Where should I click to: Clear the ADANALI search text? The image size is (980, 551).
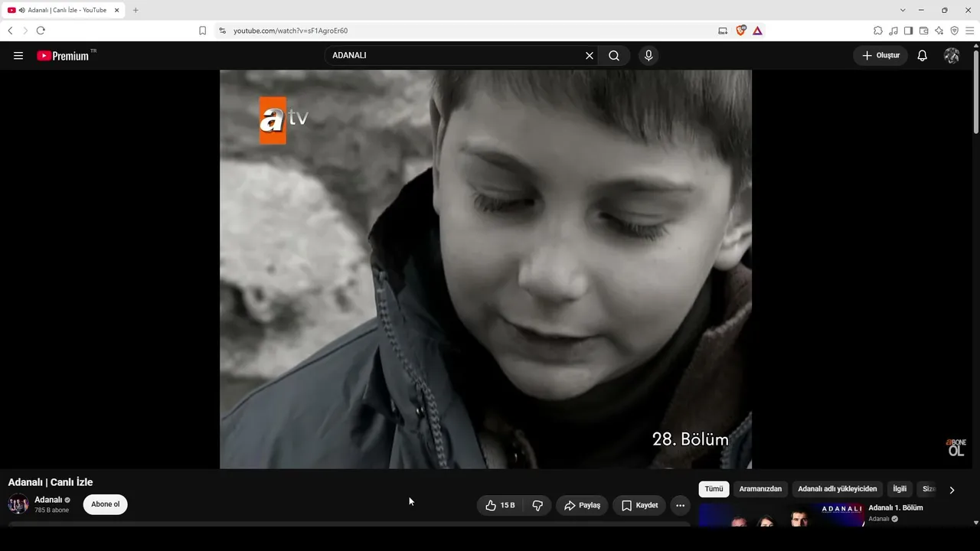590,56
